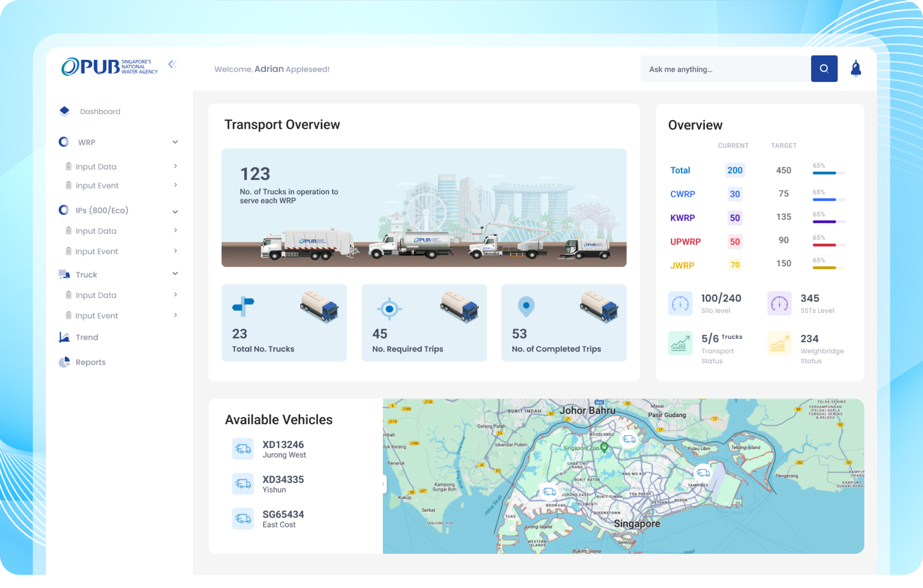Go to Reports in sidebar
Viewport: 923px width, 588px height.
click(90, 362)
